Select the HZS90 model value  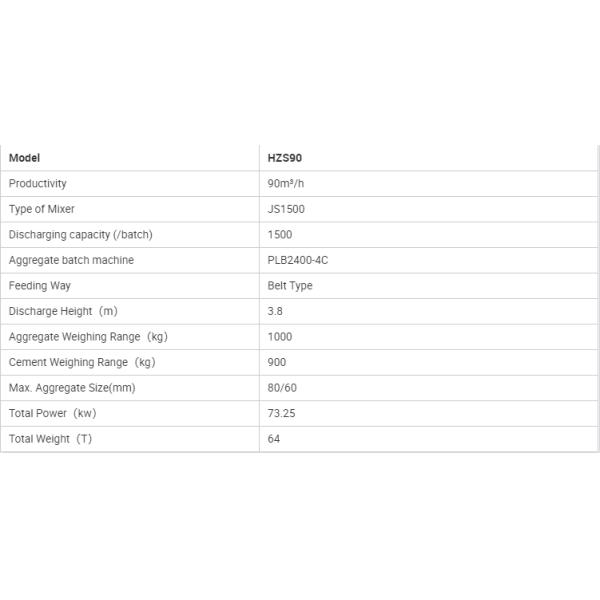[x=284, y=158]
